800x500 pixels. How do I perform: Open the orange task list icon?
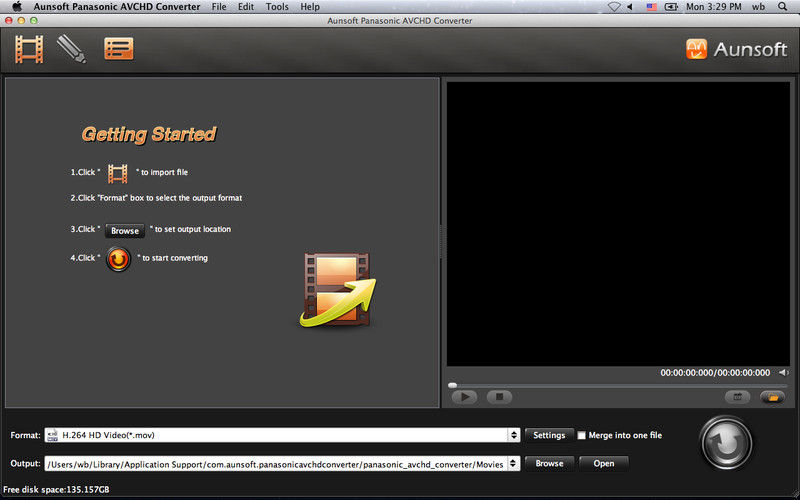(119, 49)
